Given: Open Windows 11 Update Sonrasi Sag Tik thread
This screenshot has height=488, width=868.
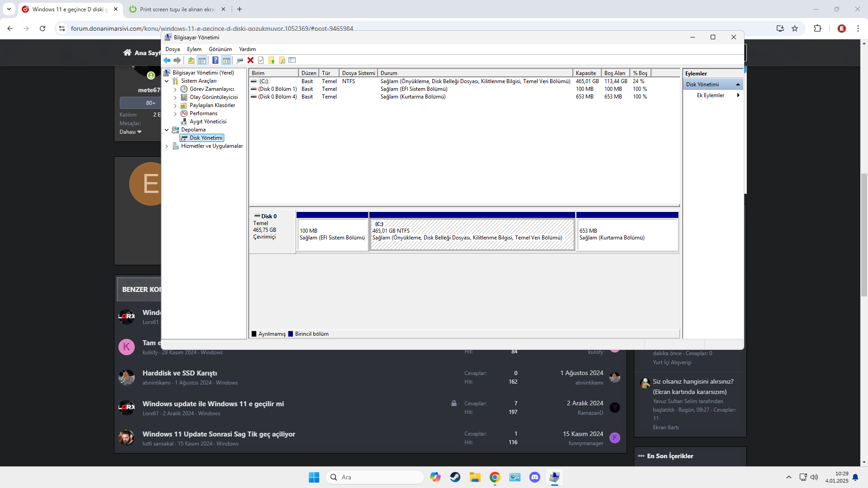Looking at the screenshot, I should (x=219, y=434).
